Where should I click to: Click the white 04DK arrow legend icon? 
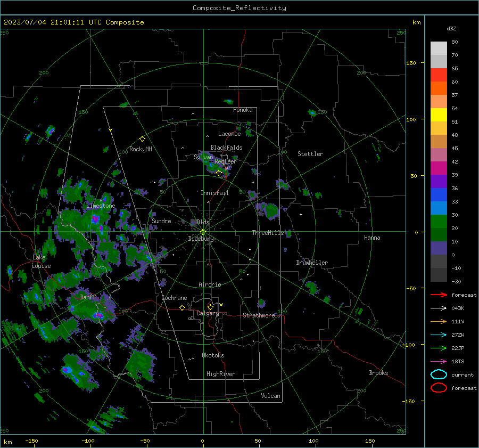tap(439, 308)
